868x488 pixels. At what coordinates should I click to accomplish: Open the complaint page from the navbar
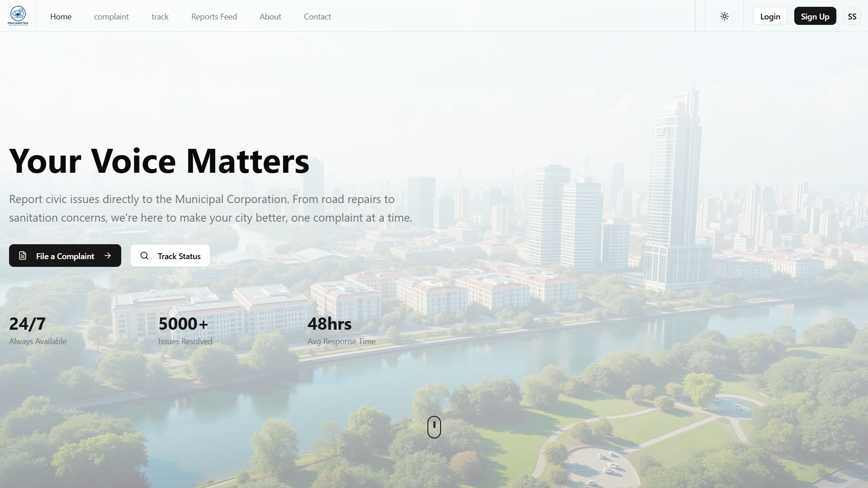coord(111,16)
